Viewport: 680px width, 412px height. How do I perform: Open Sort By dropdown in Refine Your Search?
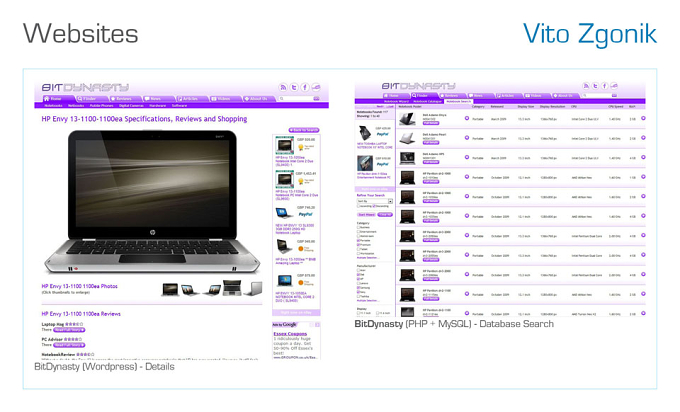coord(375,201)
